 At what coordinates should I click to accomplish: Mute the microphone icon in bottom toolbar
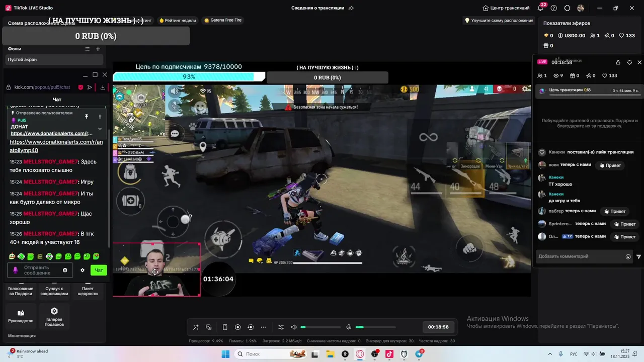[x=349, y=327]
